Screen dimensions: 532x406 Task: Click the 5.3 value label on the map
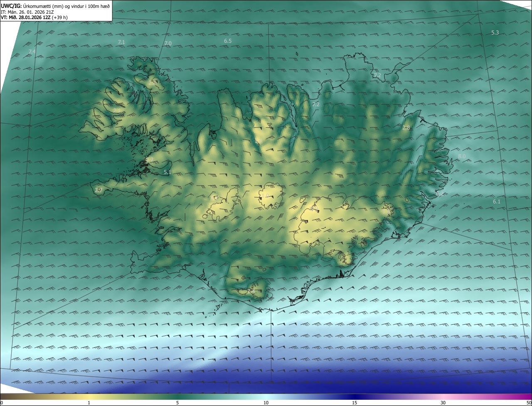[495, 32]
